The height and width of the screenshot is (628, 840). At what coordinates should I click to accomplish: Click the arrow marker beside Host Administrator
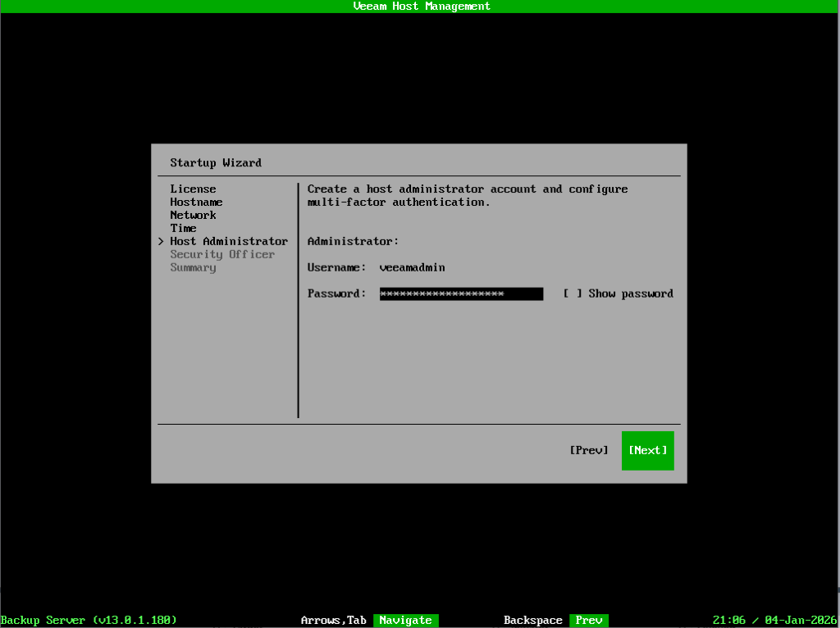point(161,241)
